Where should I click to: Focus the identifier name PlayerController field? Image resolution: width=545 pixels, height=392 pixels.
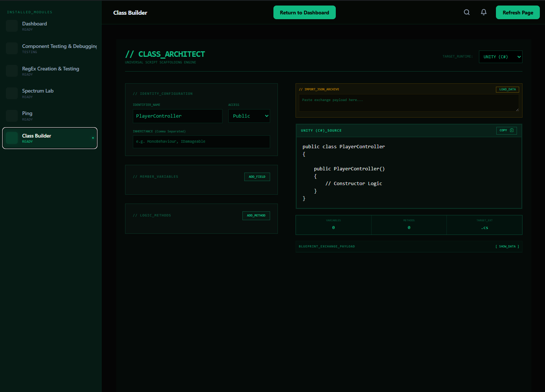177,116
